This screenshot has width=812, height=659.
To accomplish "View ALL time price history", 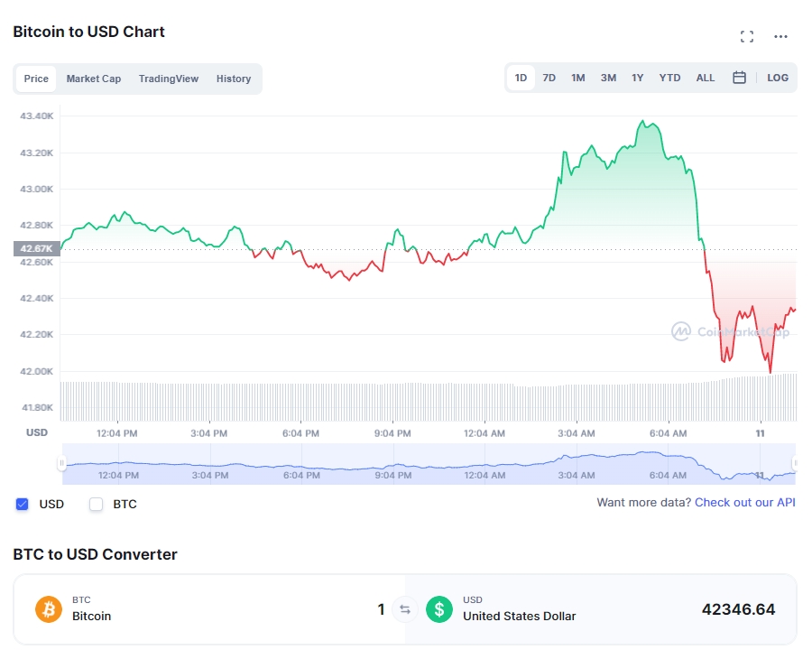I will [x=706, y=78].
